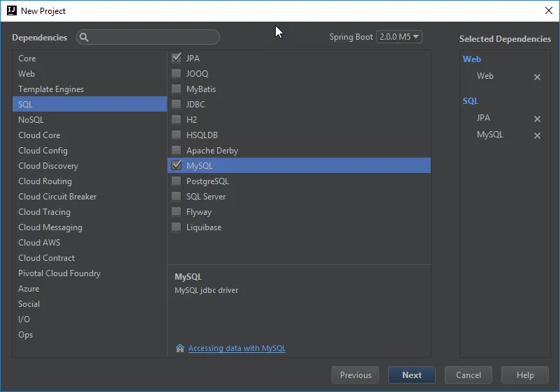
Task: Select the Cloud Config category
Action: point(89,150)
